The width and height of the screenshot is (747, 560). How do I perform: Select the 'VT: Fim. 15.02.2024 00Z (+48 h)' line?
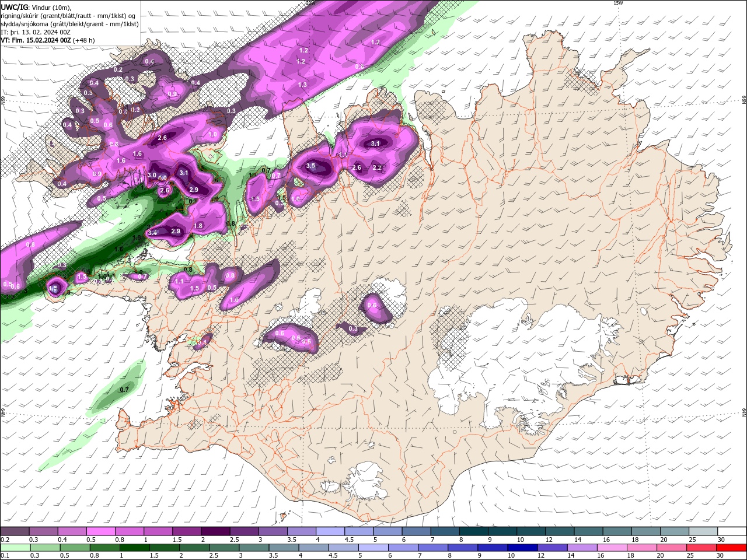48,40
